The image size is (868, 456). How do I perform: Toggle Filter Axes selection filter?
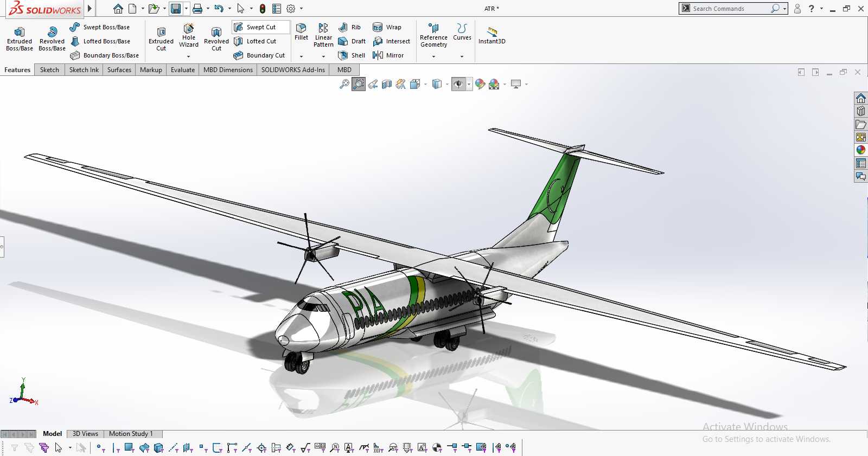click(174, 448)
